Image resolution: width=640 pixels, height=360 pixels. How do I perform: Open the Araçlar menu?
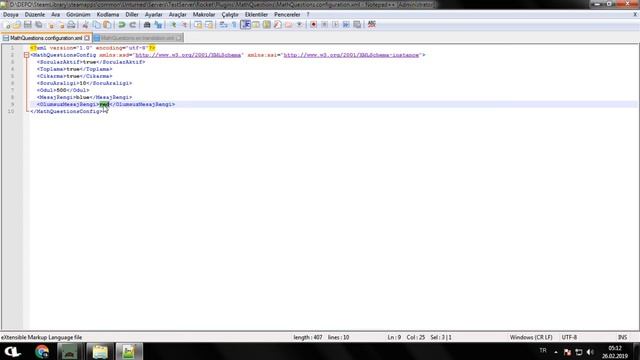178,14
